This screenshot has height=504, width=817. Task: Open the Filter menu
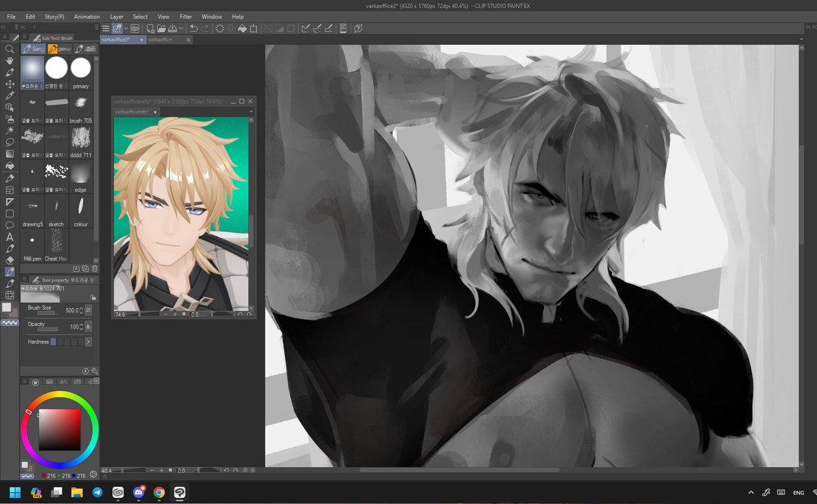[x=186, y=16]
